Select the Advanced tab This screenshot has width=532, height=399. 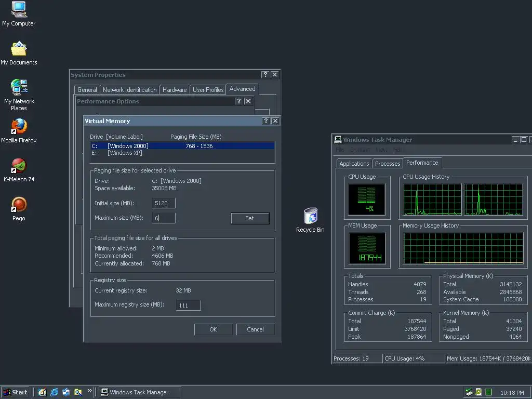click(x=242, y=89)
